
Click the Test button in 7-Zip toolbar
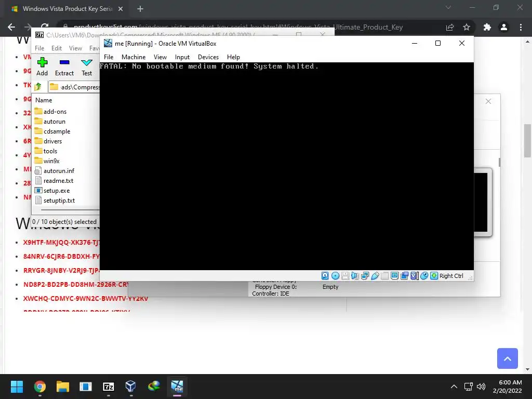87,67
